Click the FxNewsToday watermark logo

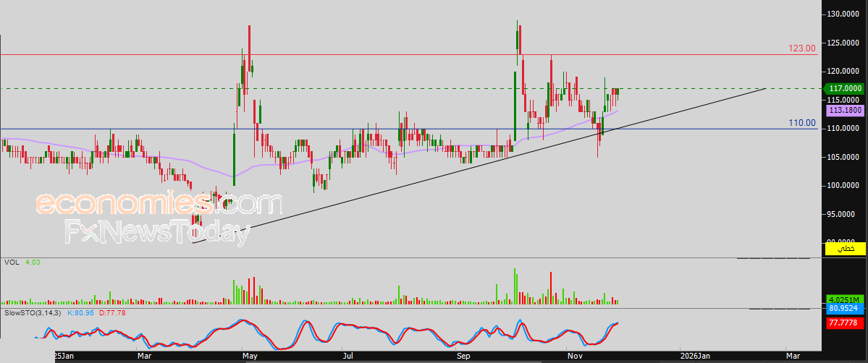point(157,233)
